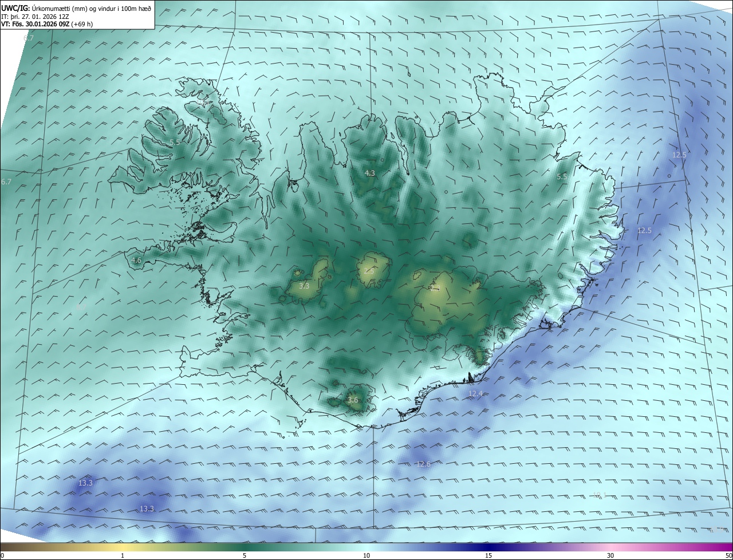
Task: Click the yellow section of the color bar
Action: tap(123, 547)
